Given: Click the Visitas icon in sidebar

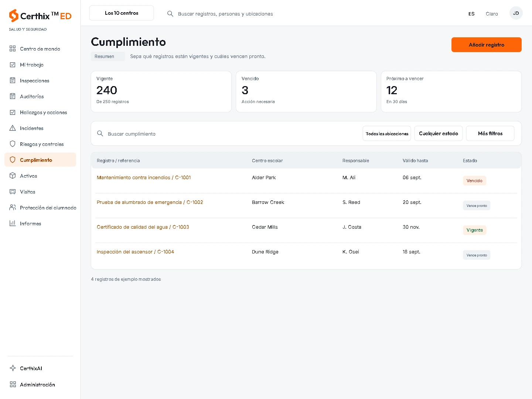Looking at the screenshot, I should point(13,191).
